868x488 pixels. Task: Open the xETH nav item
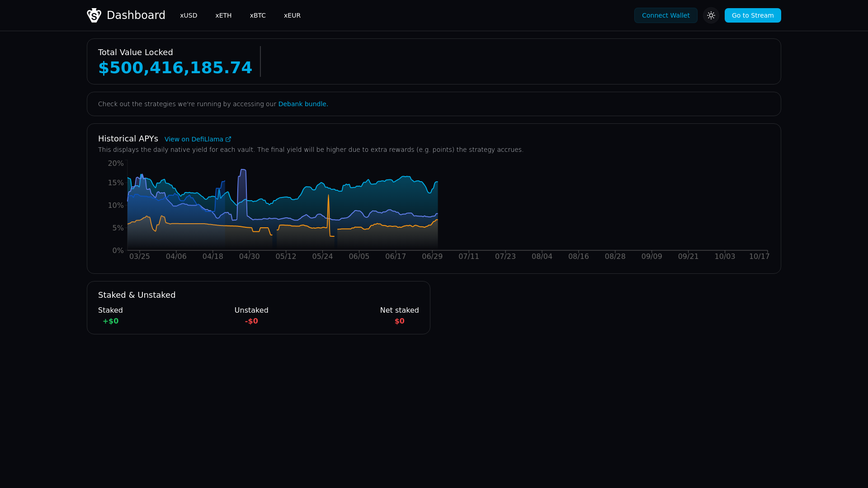click(223, 15)
